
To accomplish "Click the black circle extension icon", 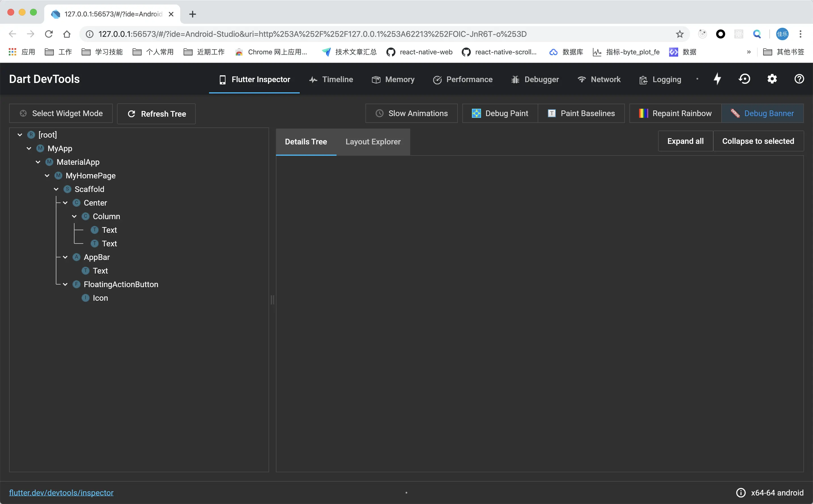I will 721,34.
